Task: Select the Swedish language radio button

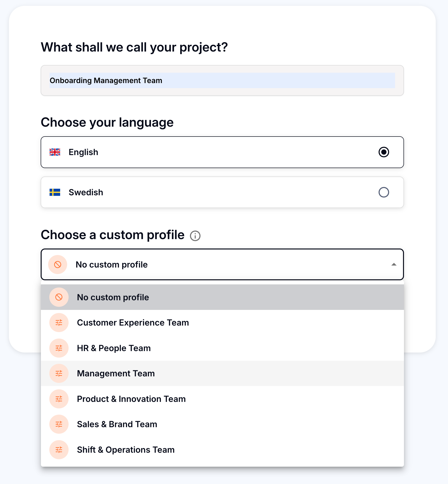Action: pos(384,192)
